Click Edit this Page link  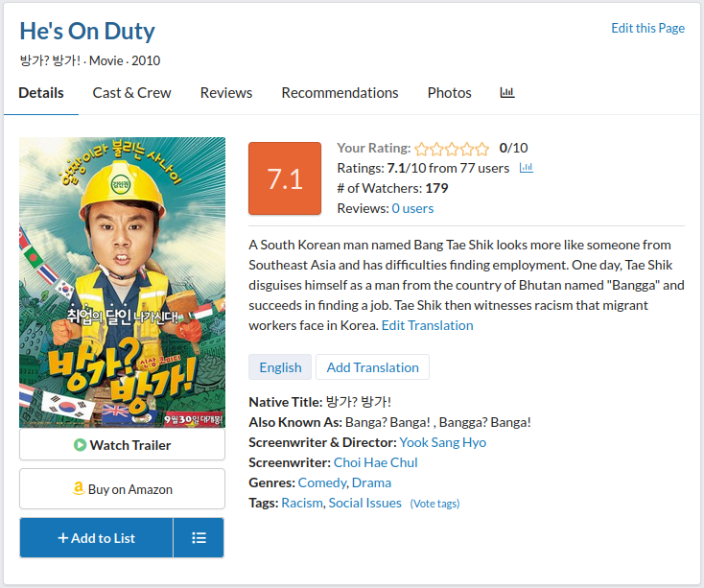647,28
